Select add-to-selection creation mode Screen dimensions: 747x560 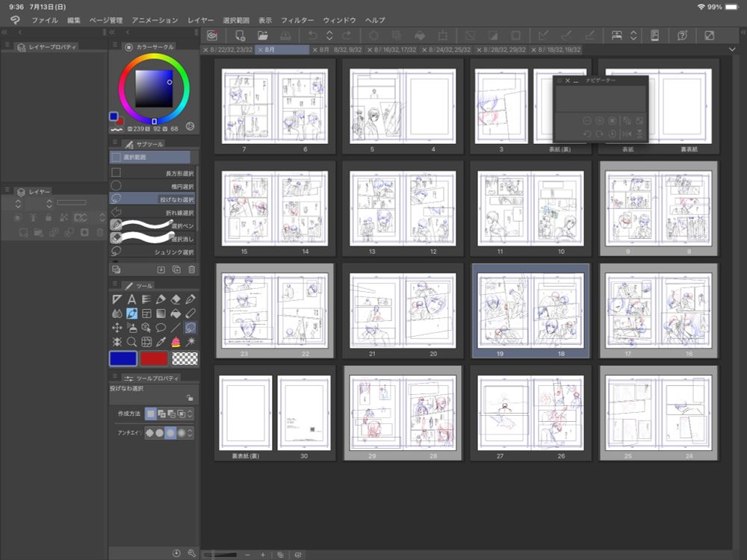(161, 414)
